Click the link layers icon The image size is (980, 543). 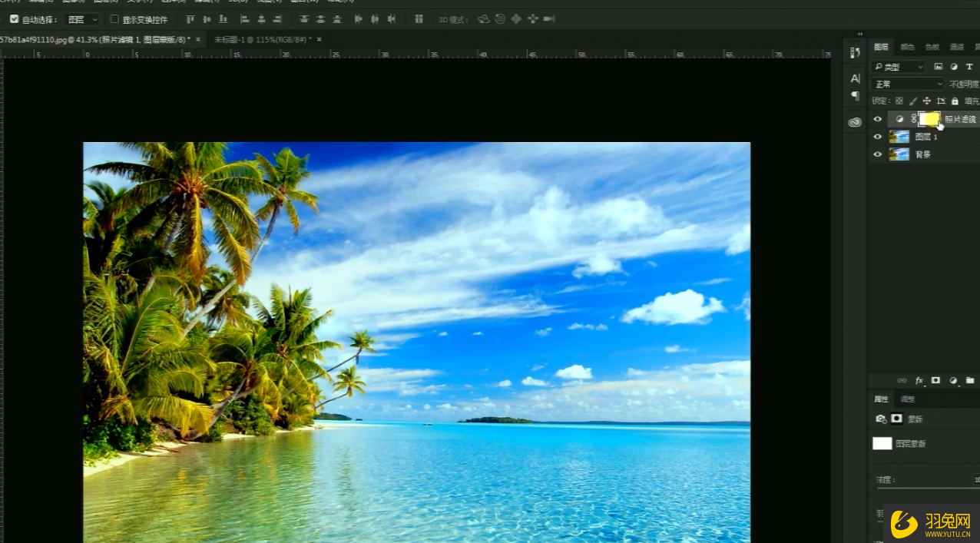(x=902, y=380)
